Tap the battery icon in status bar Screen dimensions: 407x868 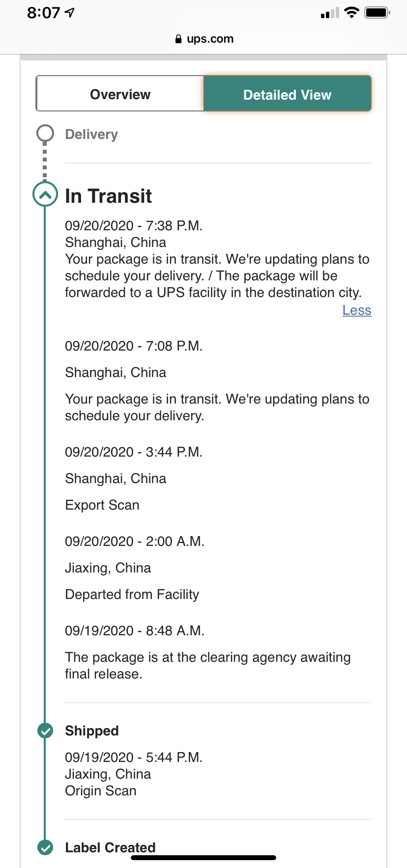(377, 13)
